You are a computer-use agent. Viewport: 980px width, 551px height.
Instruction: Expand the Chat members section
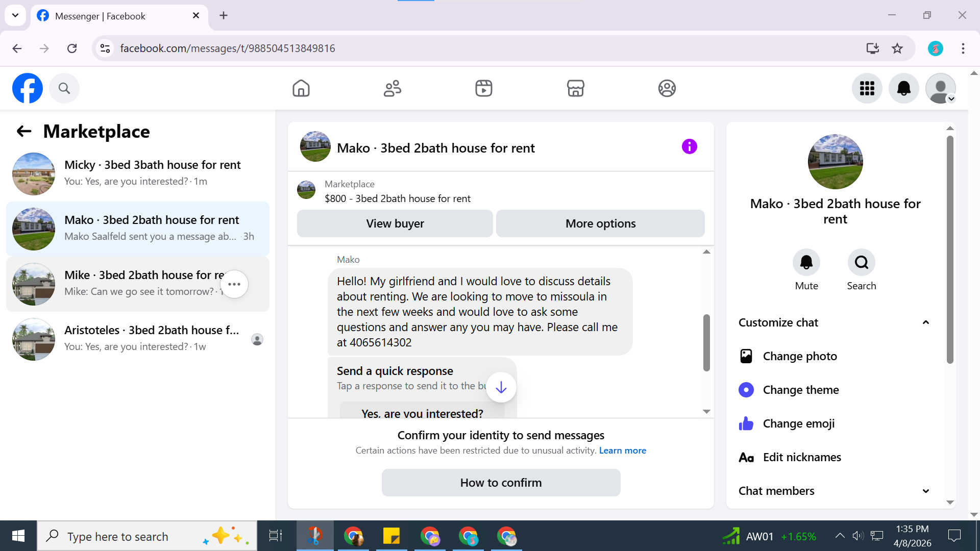[925, 491]
